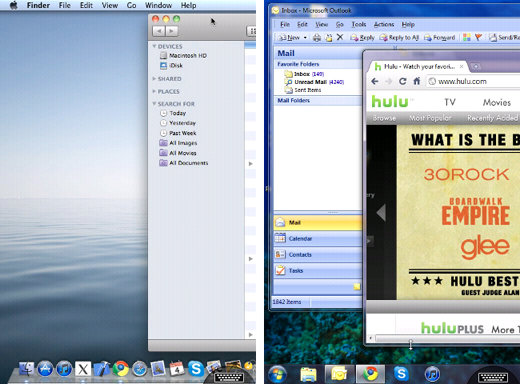Switch to Calendar in Outlook navigation

coord(318,239)
